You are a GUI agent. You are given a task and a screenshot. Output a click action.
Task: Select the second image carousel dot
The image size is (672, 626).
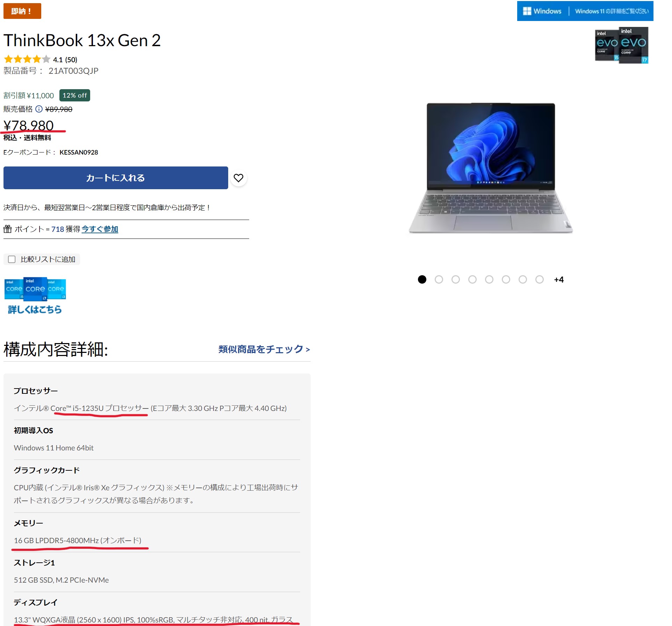tap(439, 279)
